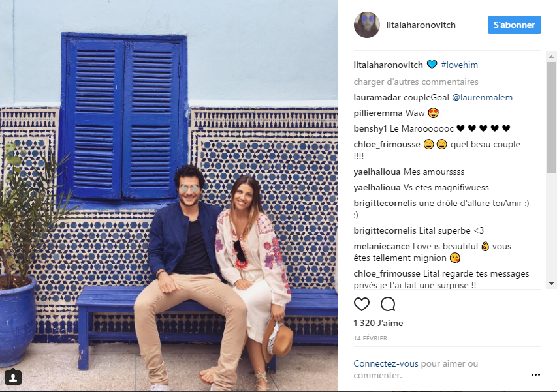
Task: Open the three-dots more options menu
Action: pyautogui.click(x=535, y=374)
